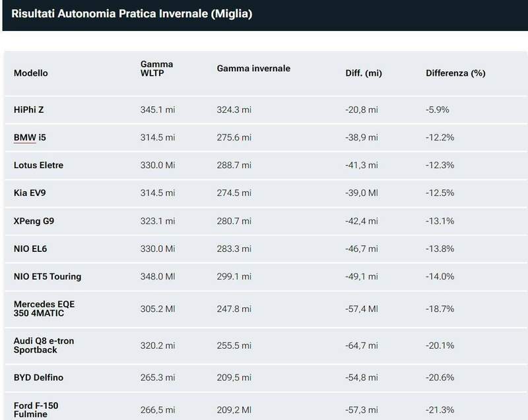Screen dimensions: 528x420
Task: Click the 'Differenza (%)' column header
Action: click(455, 73)
